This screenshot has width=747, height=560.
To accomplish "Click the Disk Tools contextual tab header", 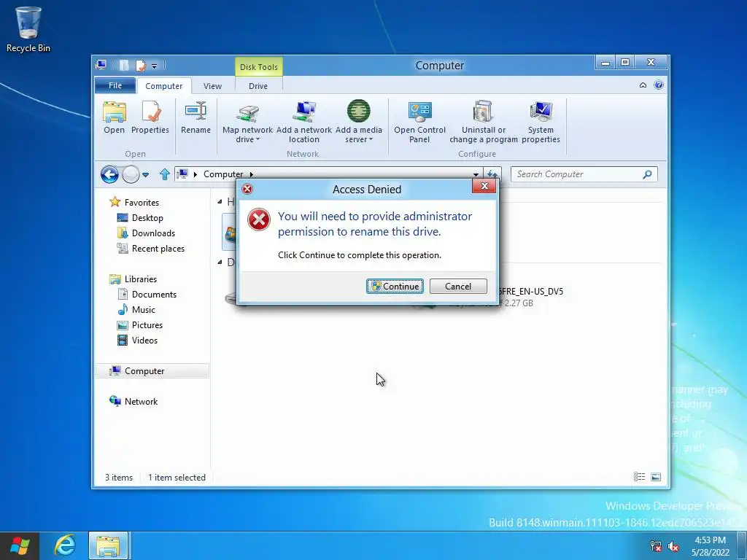I will (259, 67).
